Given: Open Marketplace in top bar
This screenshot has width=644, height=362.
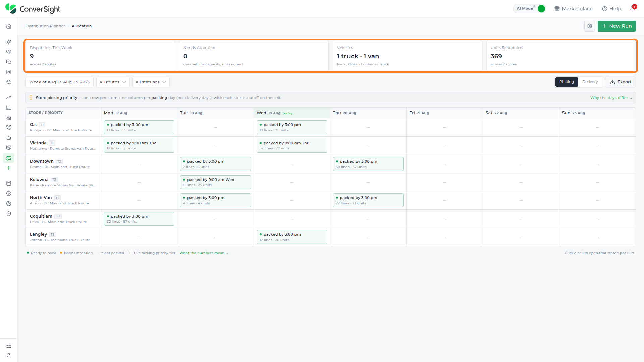Looking at the screenshot, I should coord(574,9).
